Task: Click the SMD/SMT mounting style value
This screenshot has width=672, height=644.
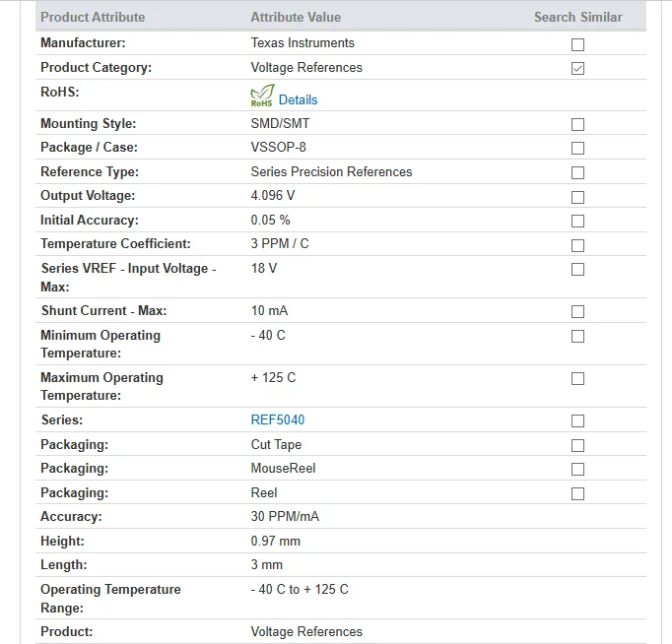Action: pyautogui.click(x=280, y=123)
